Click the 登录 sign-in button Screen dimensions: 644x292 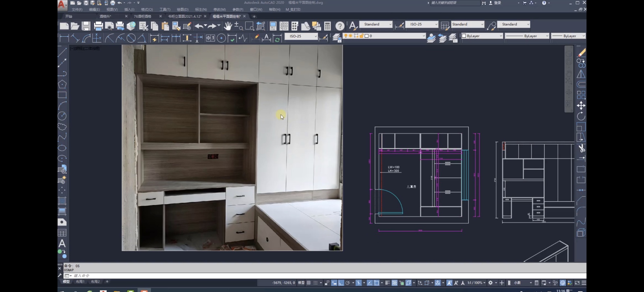pyautogui.click(x=497, y=3)
